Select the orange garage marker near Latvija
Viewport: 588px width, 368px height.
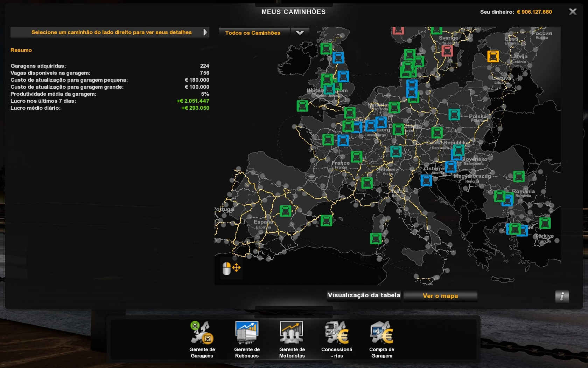[493, 56]
